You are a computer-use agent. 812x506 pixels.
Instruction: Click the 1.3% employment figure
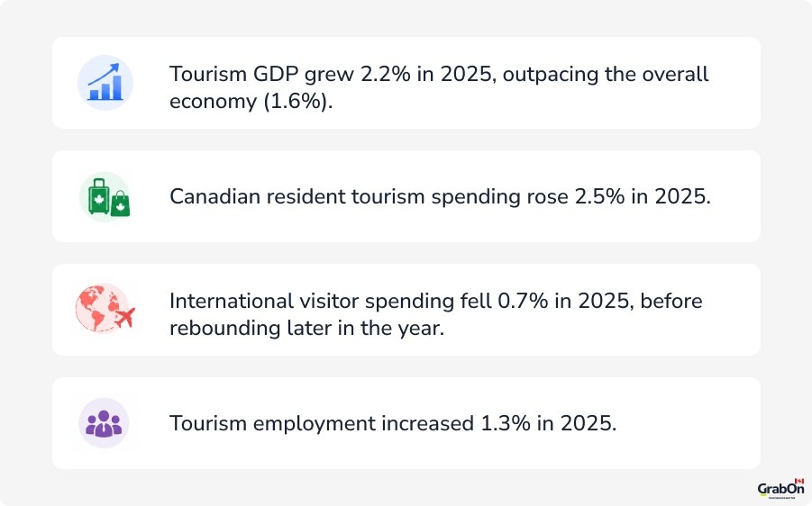point(506,423)
